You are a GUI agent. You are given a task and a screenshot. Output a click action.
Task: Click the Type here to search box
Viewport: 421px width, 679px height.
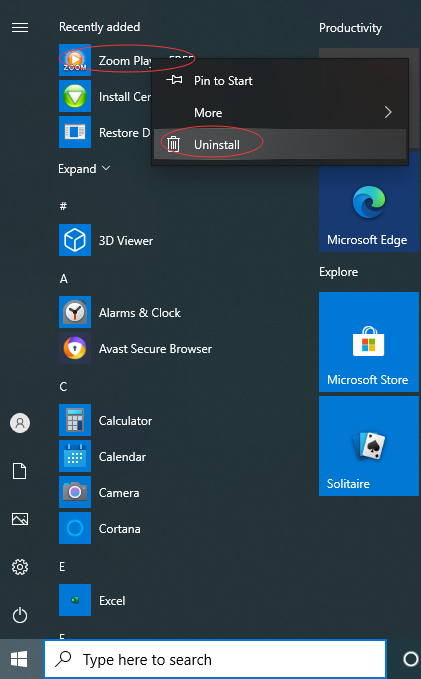click(215, 660)
